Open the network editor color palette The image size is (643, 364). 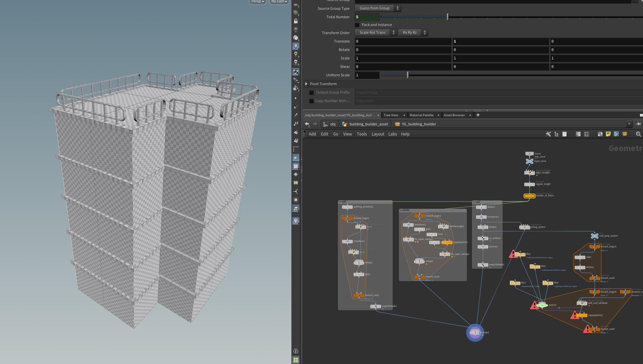(578, 134)
